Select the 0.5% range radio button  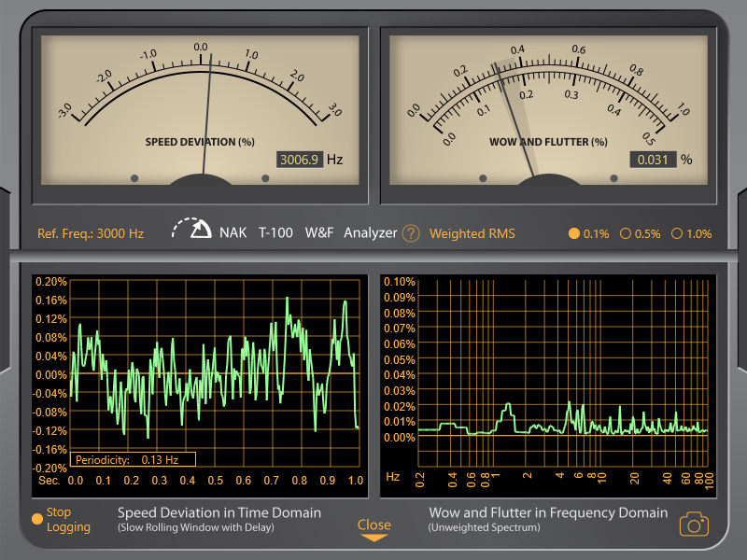[626, 234]
